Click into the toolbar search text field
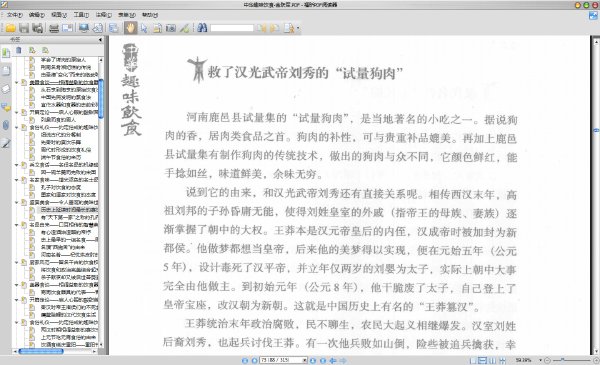The height and width of the screenshot is (365, 600). 232,28
